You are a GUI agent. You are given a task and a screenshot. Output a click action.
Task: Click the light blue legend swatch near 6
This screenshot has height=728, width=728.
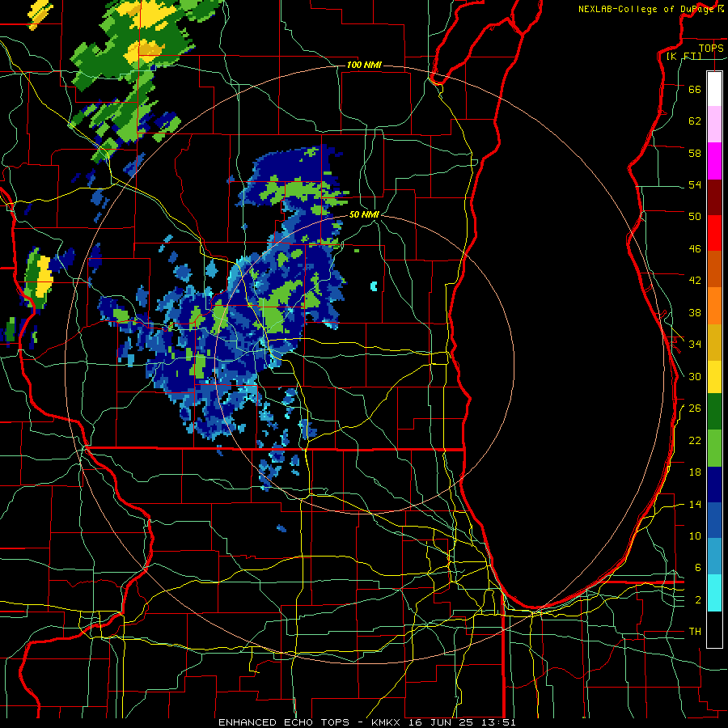coord(714,557)
